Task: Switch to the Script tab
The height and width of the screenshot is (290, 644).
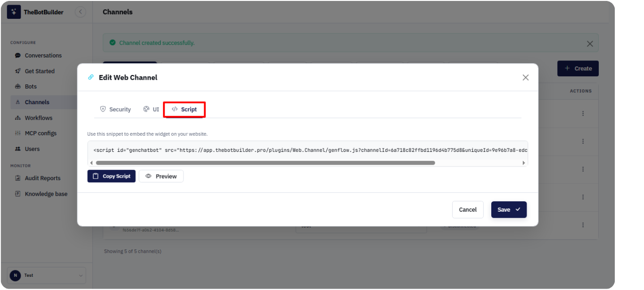Action: 184,109
